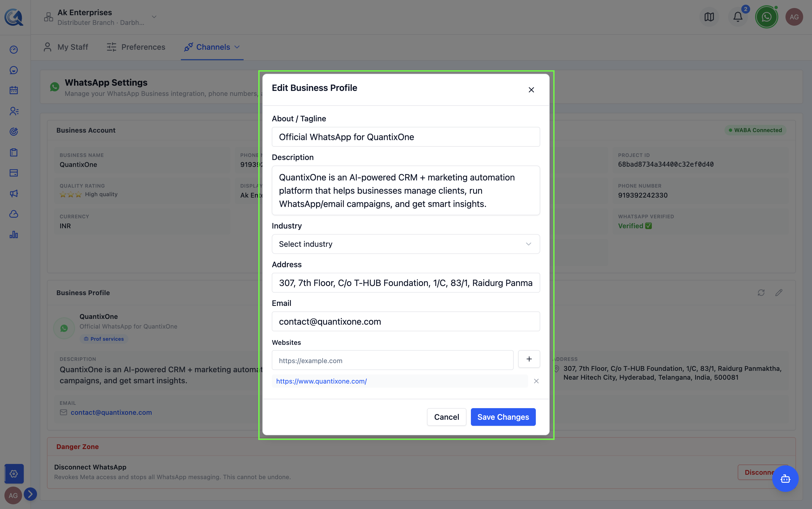Open the AG user avatar in header
The width and height of the screenshot is (812, 509).
click(x=794, y=17)
